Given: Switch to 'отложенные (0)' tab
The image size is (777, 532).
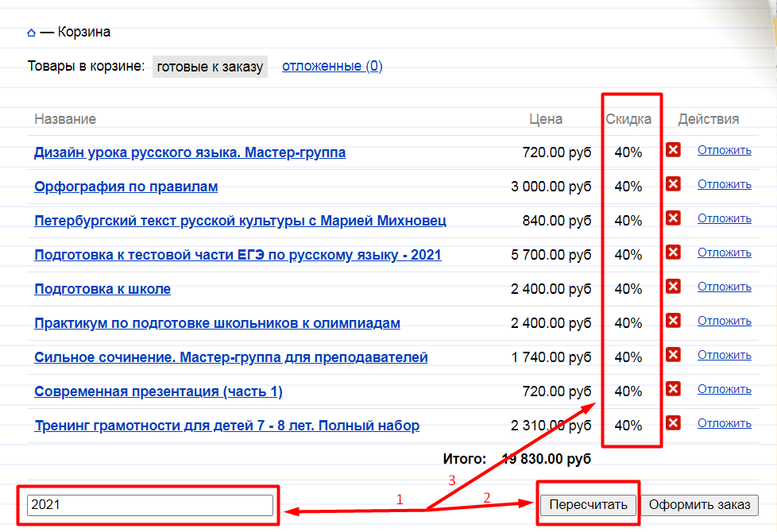Looking at the screenshot, I should [x=332, y=67].
